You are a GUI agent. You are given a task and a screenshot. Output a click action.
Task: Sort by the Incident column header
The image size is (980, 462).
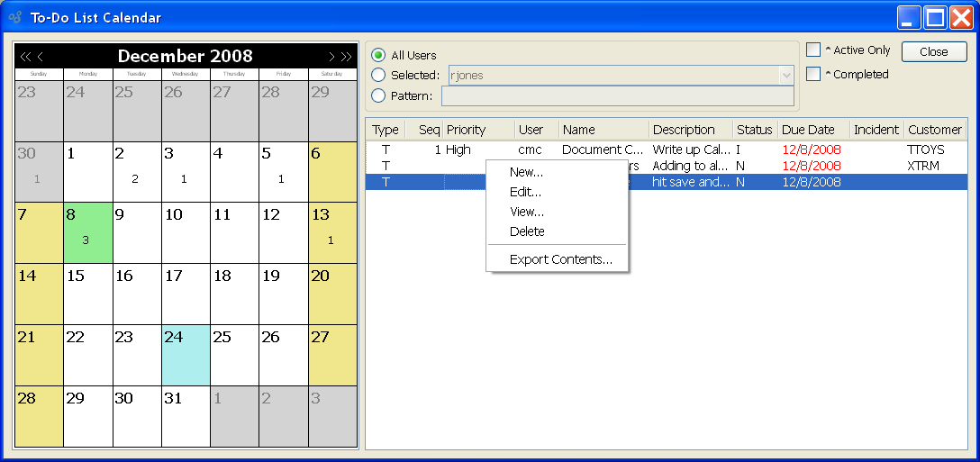tap(877, 130)
